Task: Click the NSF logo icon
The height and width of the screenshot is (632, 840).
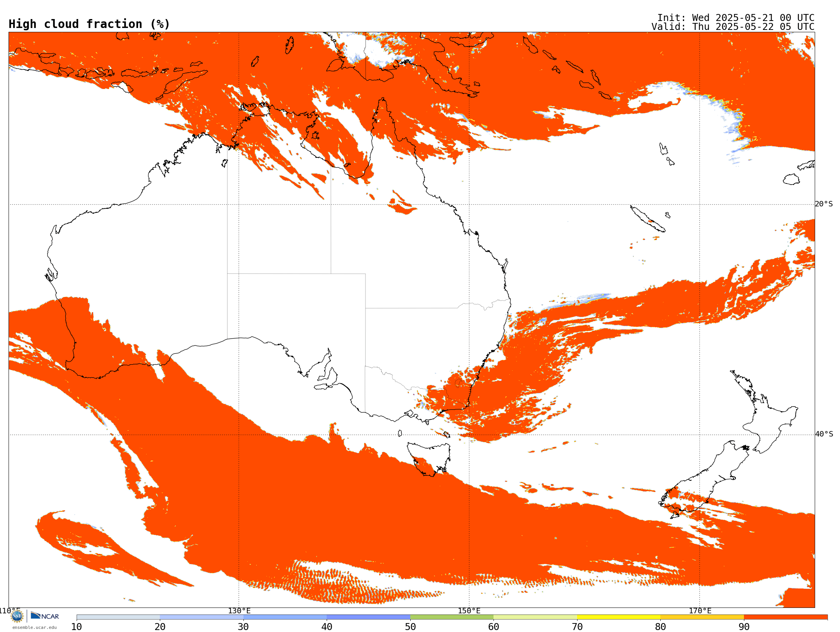Action: pyautogui.click(x=17, y=616)
